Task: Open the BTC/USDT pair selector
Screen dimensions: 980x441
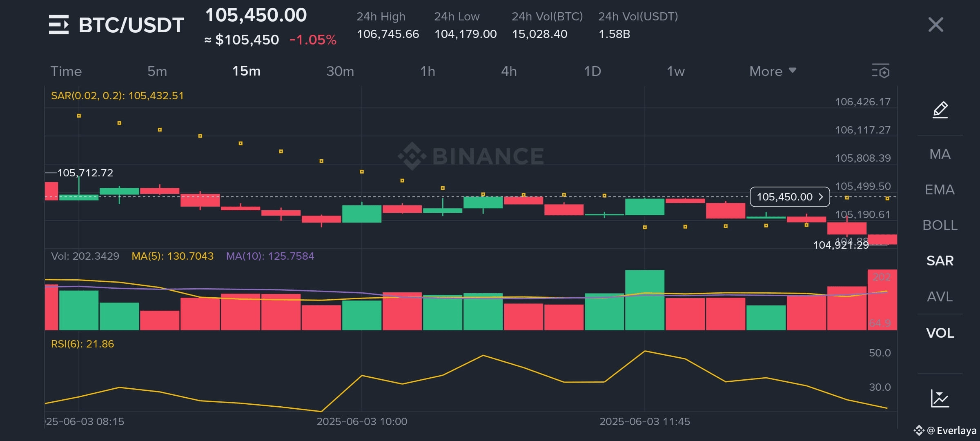Action: pos(131,25)
